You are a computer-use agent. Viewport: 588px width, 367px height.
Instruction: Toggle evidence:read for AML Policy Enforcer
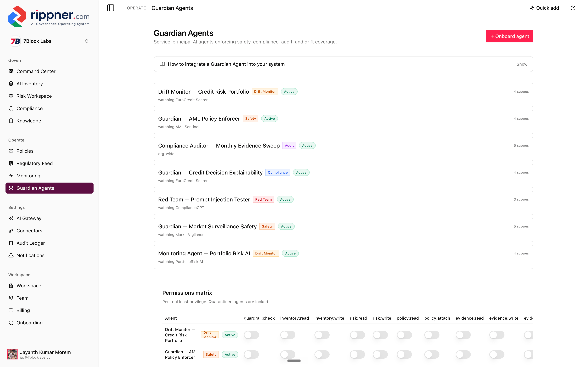click(x=463, y=355)
